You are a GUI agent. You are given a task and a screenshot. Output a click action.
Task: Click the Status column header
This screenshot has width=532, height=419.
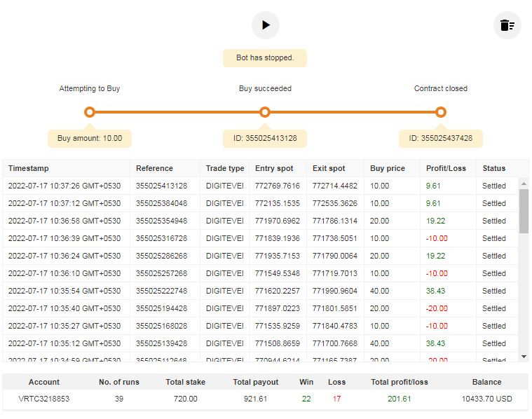tap(493, 168)
